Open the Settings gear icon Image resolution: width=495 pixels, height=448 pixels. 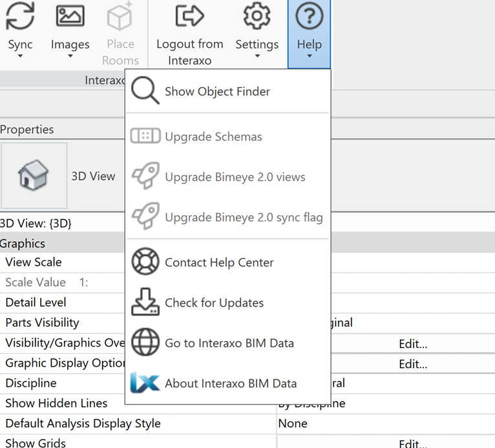(x=257, y=15)
